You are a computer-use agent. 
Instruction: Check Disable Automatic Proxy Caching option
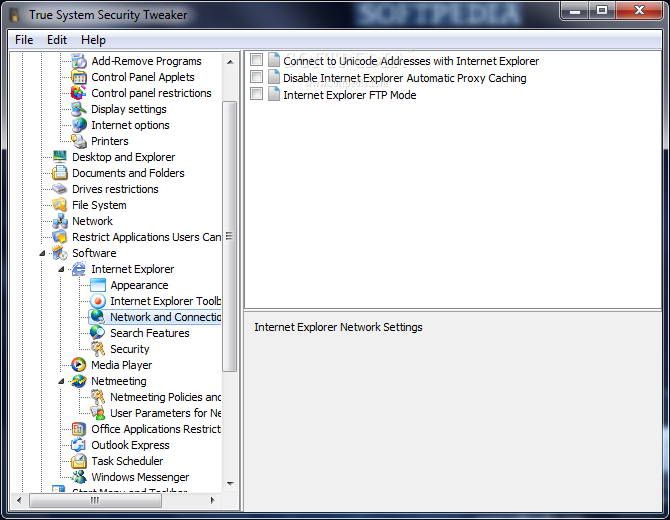(x=256, y=76)
